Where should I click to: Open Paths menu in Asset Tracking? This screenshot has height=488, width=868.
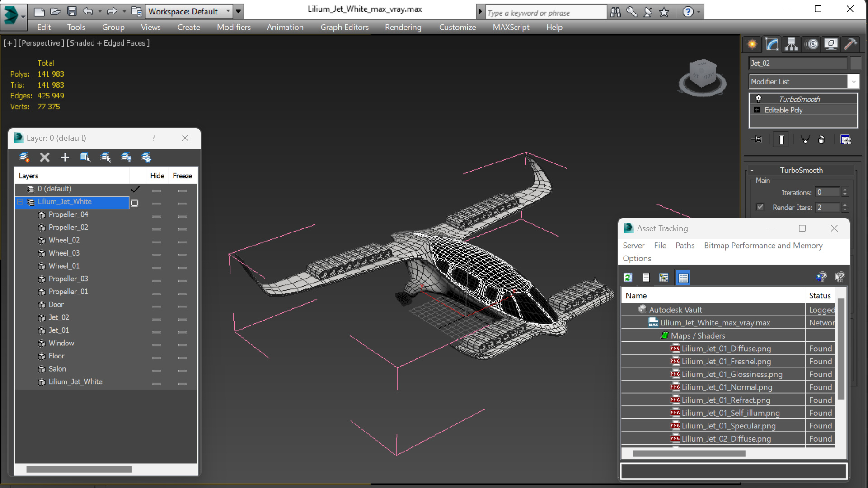click(x=685, y=246)
